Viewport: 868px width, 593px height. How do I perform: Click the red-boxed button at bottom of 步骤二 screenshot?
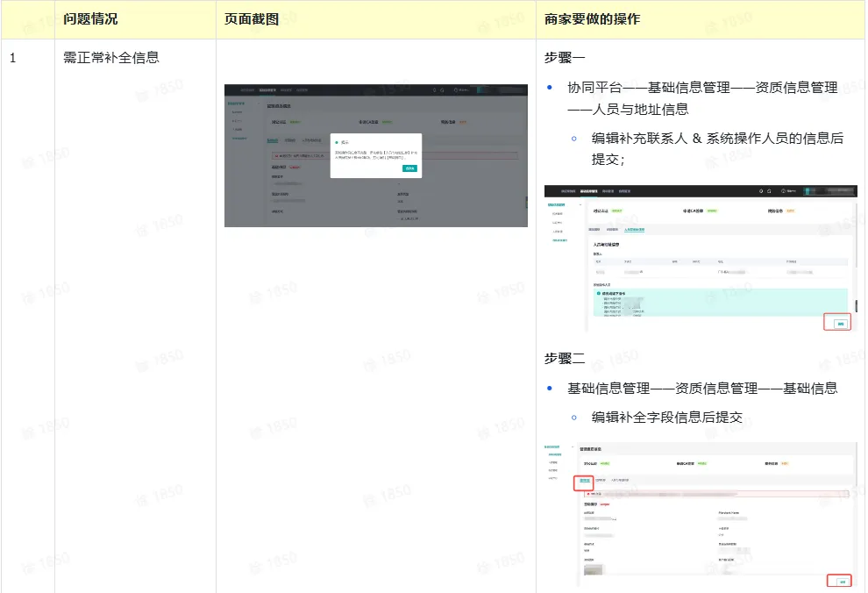coord(843,582)
